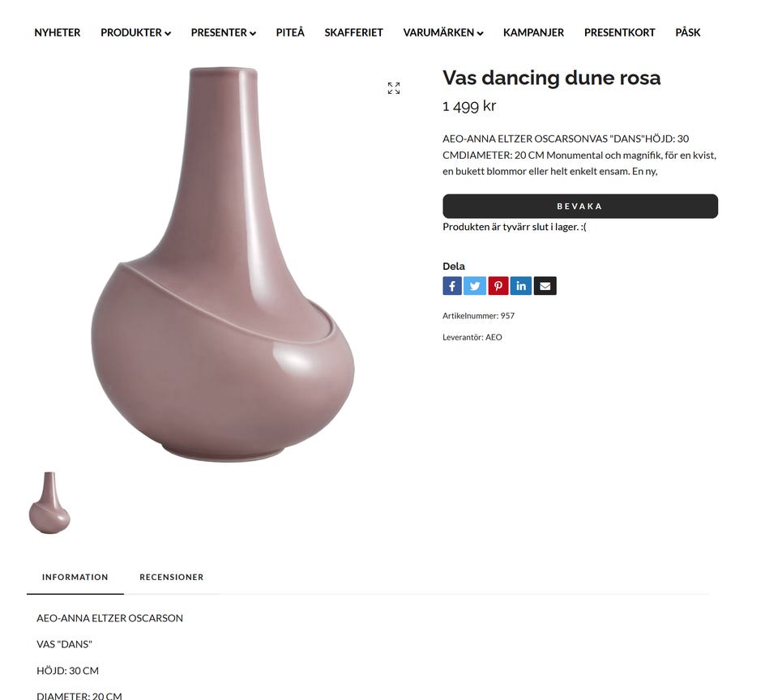Open SKAFFERIET in the navigation

354,32
